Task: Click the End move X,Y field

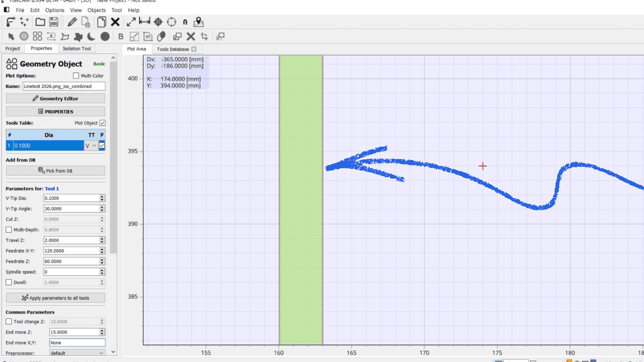Action: (77, 343)
